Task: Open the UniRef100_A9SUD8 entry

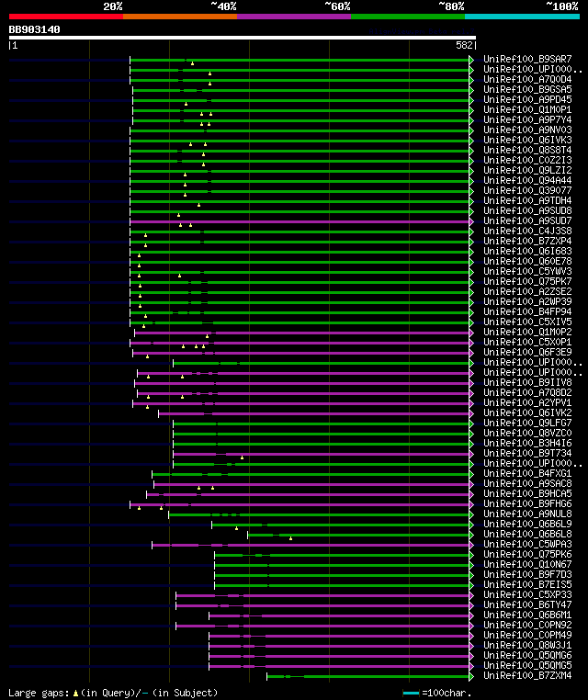Action: point(527,210)
